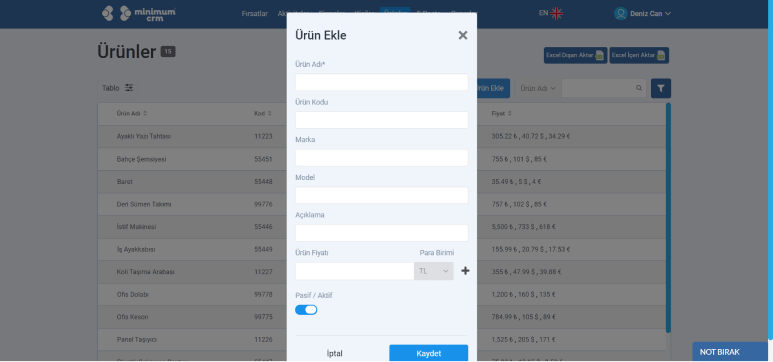The image size is (773, 362).
Task: Click the UK flag language icon
Action: click(x=557, y=13)
